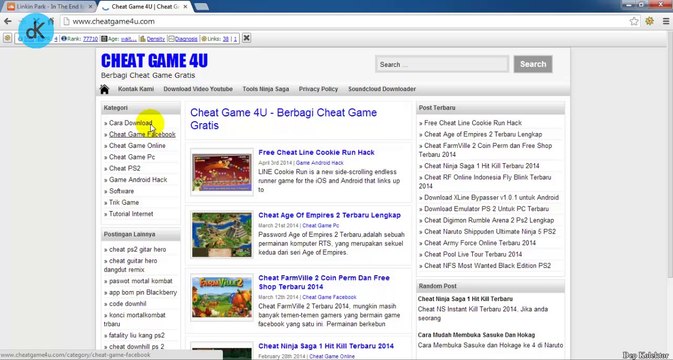The image size is (673, 360).
Task: Close the SEO toolbar with X icon
Action: coord(246,38)
